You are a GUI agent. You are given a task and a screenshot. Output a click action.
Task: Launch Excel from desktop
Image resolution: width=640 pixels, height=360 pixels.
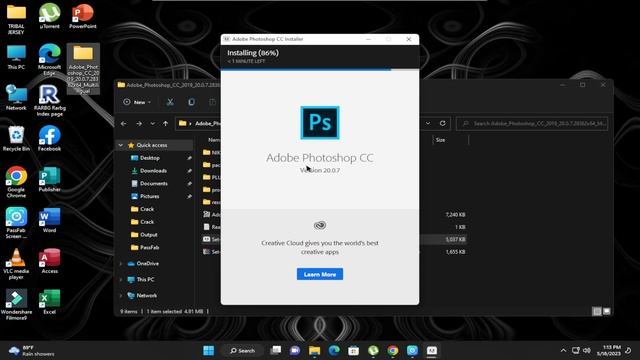[x=49, y=302]
